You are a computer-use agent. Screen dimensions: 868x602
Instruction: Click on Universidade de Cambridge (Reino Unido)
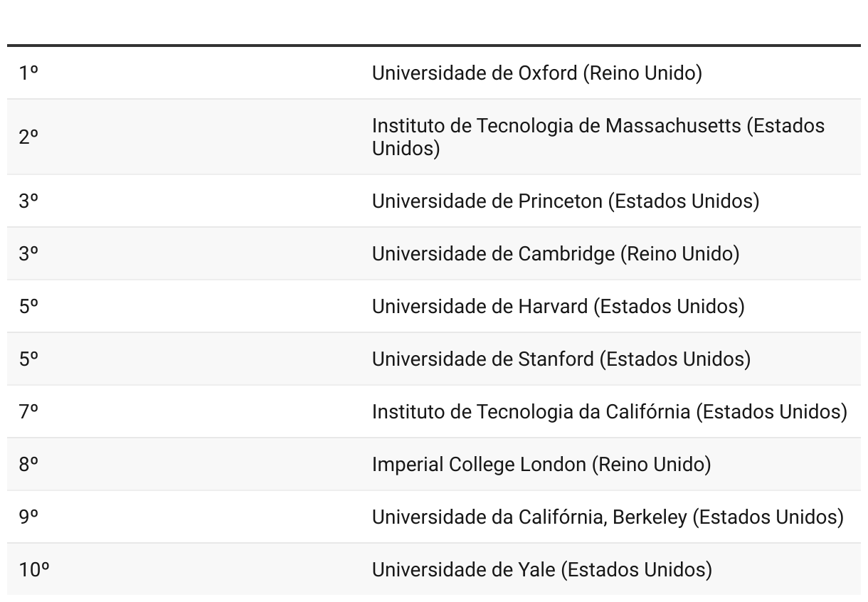coord(556,254)
